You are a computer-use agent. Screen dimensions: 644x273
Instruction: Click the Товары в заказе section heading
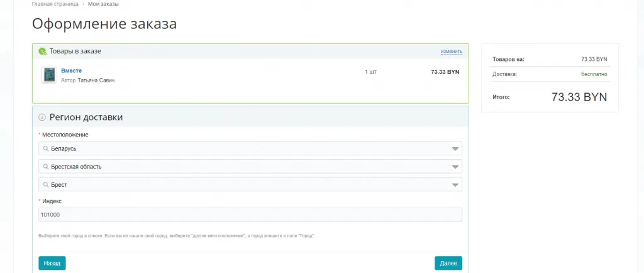[x=75, y=52]
